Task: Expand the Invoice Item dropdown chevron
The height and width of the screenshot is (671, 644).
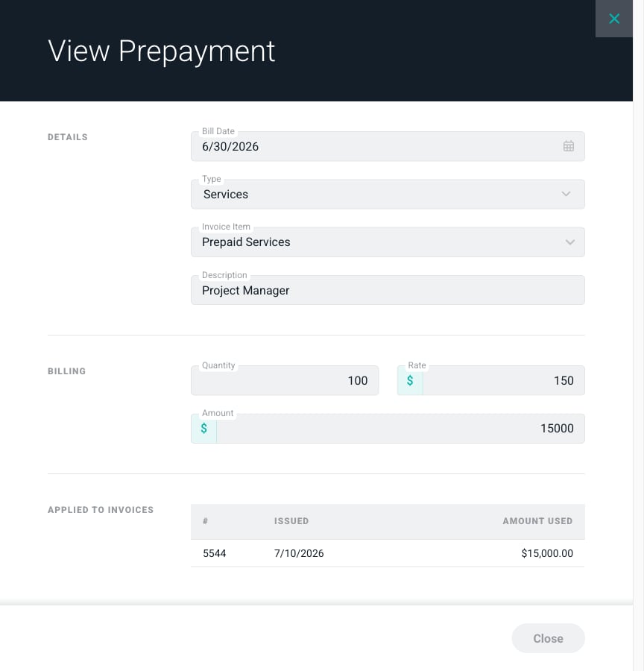Action: [x=569, y=242]
